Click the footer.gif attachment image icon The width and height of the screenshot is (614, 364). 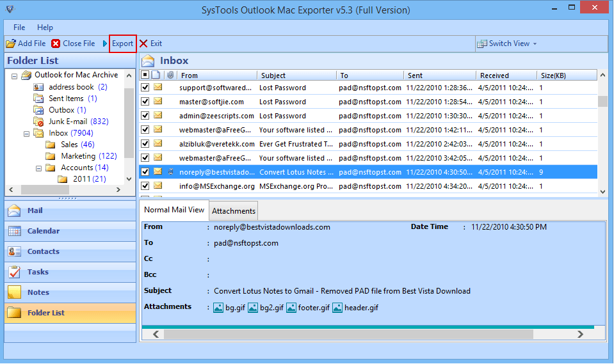[291, 308]
